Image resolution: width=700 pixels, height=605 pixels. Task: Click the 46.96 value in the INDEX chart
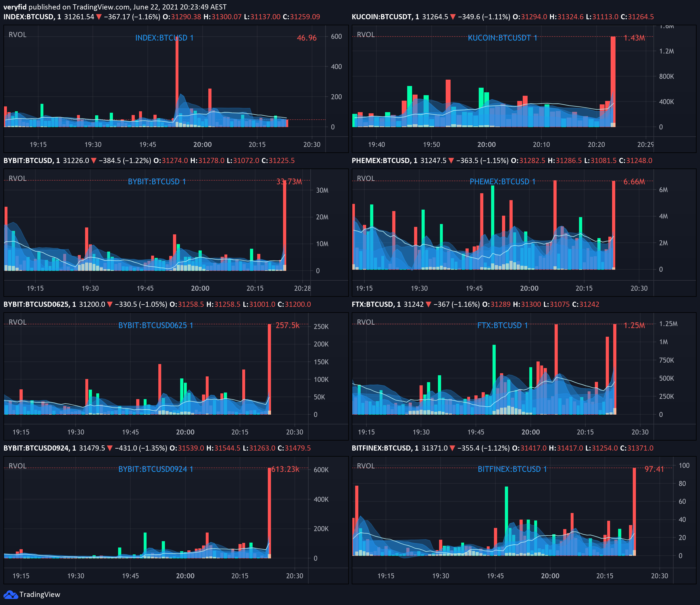click(x=307, y=38)
